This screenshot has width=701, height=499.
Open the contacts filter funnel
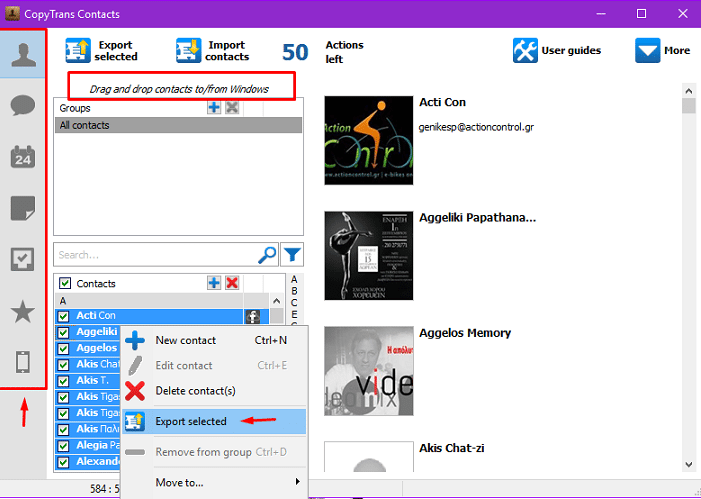[292, 255]
